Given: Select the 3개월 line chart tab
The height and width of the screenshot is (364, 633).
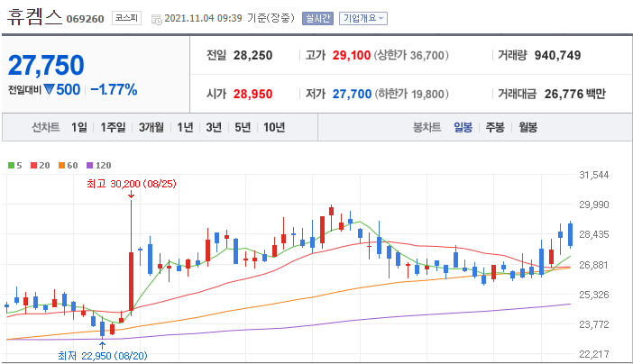Looking at the screenshot, I should tap(151, 128).
